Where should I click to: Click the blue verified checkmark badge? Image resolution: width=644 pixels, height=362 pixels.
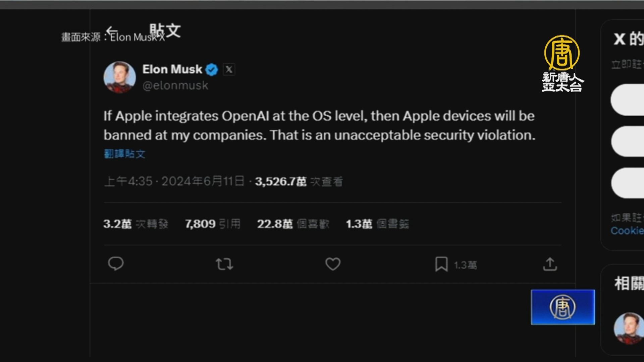[212, 70]
